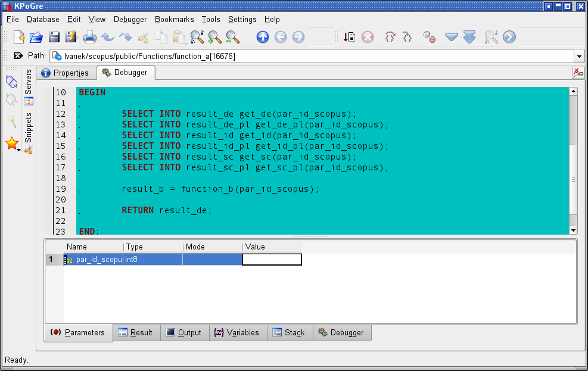
Task: Click the New document toolbar icon
Action: point(18,37)
